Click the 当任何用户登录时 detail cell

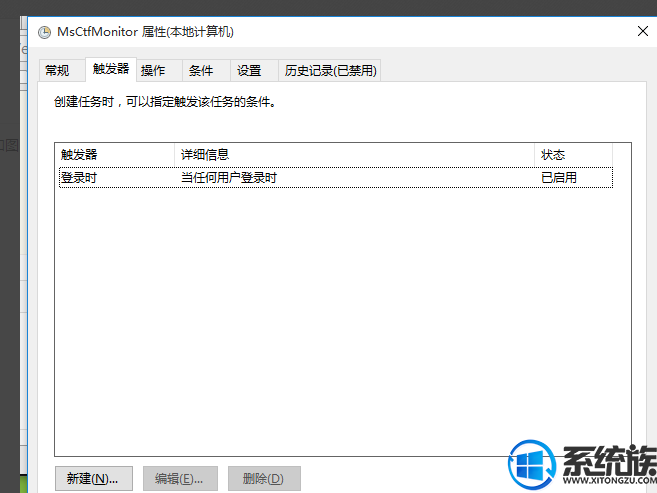click(x=229, y=178)
